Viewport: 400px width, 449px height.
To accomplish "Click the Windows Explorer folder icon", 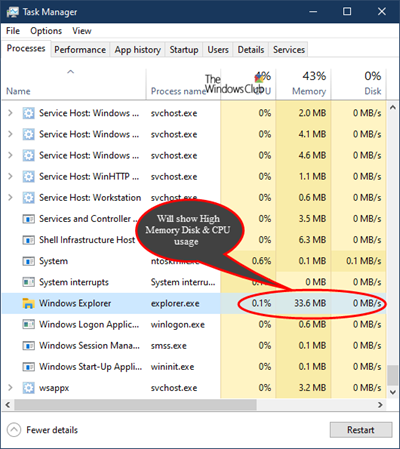I will (x=28, y=303).
